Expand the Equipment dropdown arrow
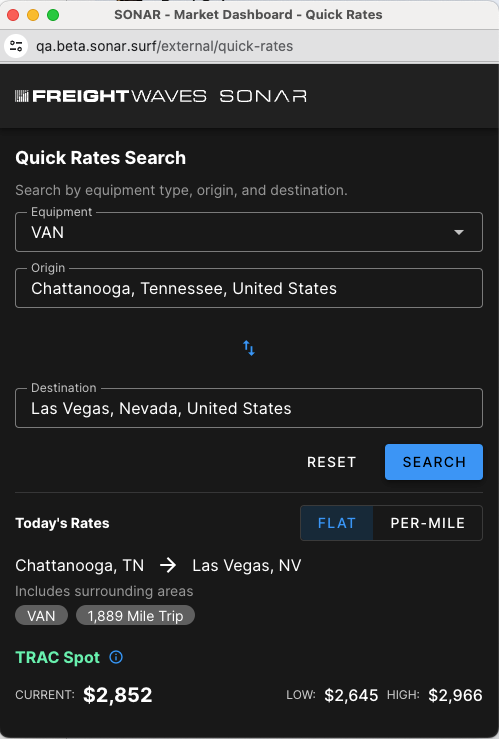 tap(458, 232)
